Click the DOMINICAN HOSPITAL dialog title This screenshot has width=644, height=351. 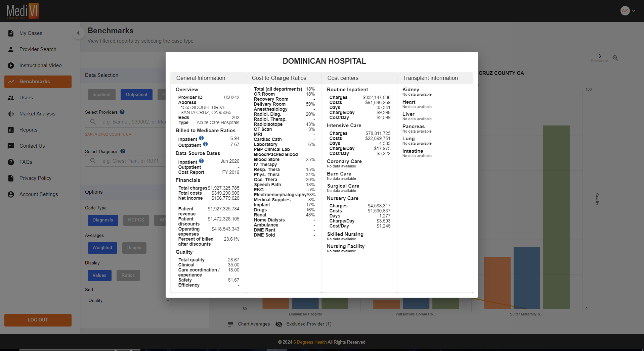(324, 61)
